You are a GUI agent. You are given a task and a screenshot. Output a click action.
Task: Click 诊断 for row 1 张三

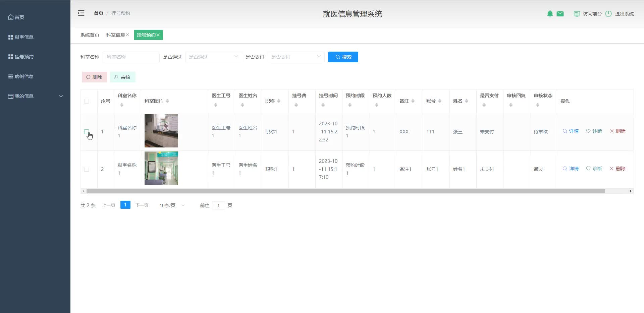[594, 131]
